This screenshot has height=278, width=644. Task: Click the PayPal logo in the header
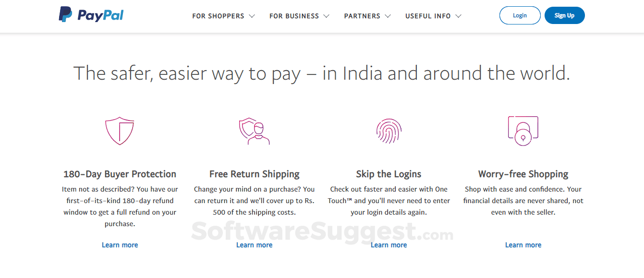(x=91, y=14)
